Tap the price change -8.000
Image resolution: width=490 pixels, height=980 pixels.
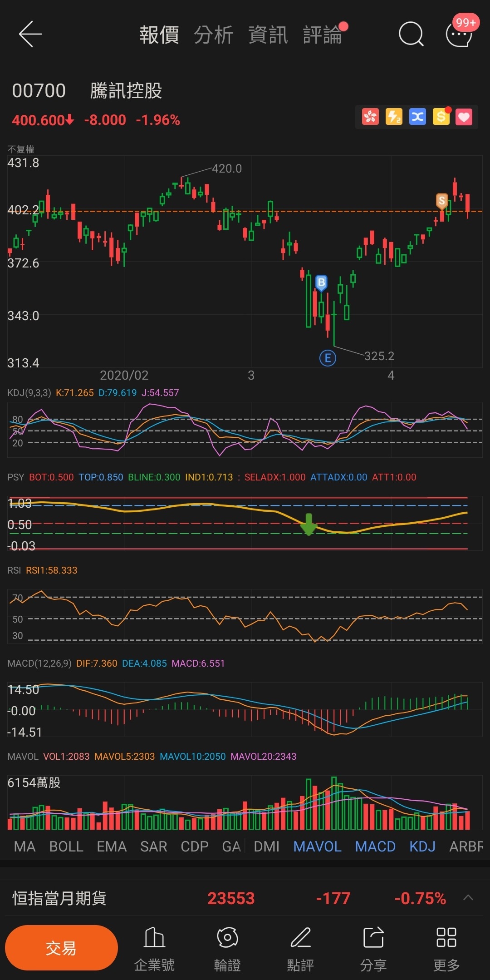tap(105, 120)
